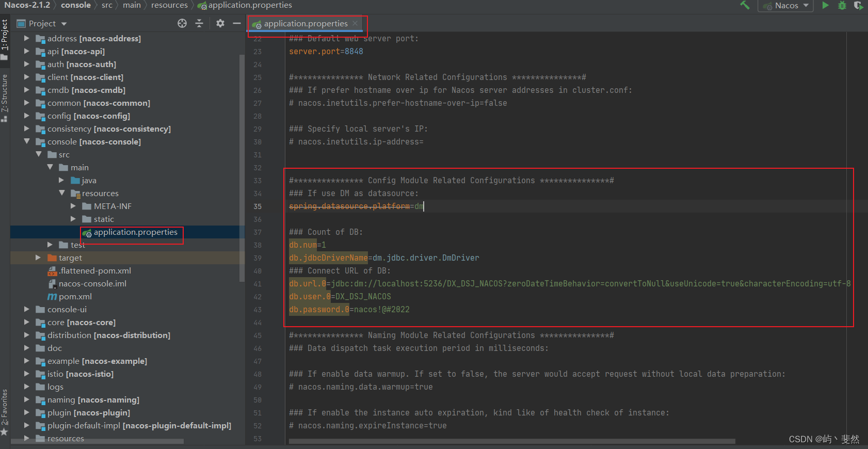
Task: Click the test folder icon
Action: [x=63, y=245]
